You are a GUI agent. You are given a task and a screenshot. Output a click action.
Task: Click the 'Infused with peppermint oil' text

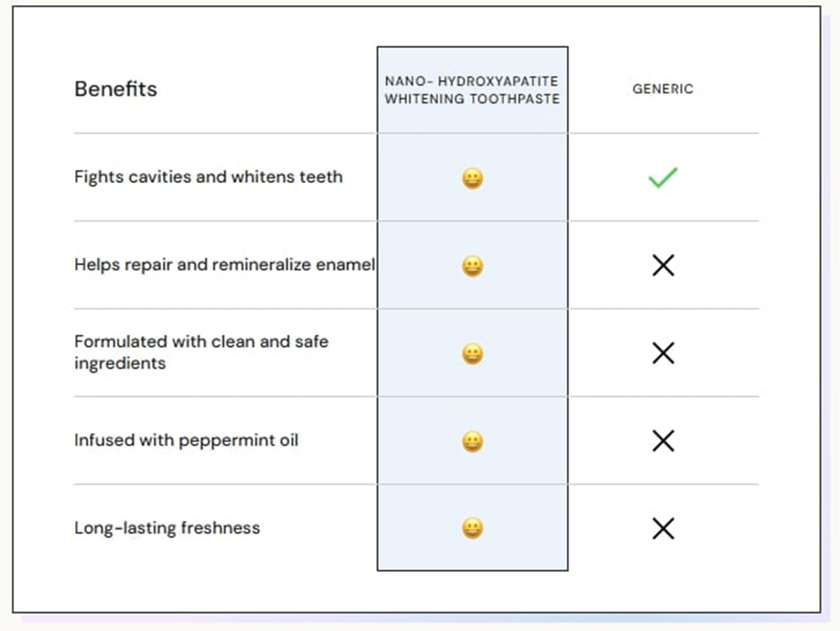click(186, 440)
